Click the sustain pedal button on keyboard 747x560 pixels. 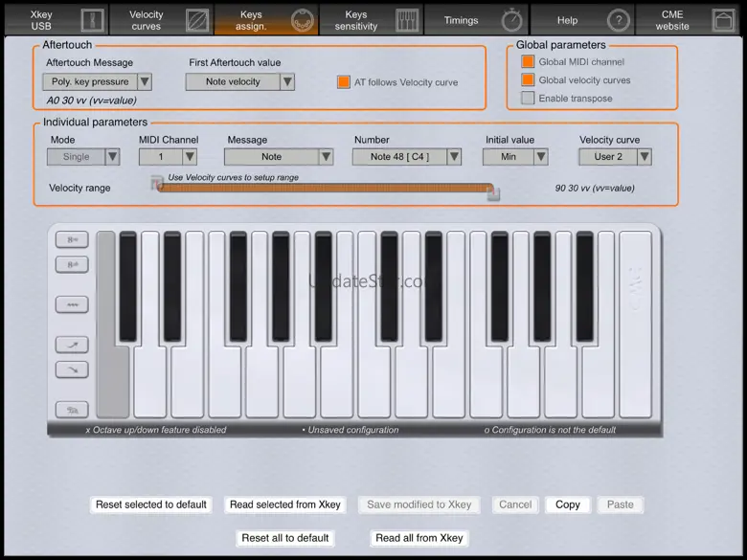tap(72, 409)
